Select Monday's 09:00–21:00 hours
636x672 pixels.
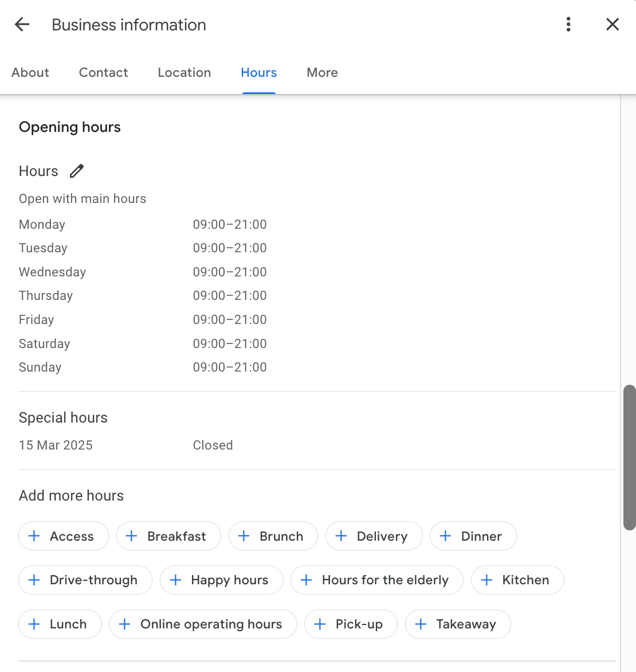coord(230,224)
